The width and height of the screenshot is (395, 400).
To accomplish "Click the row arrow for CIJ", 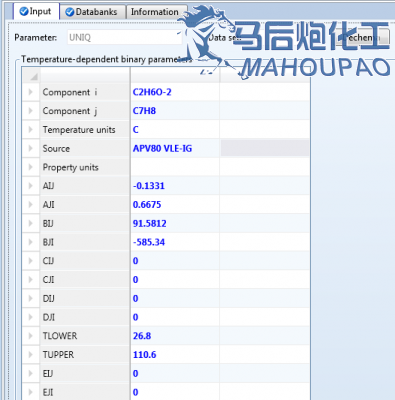I will coord(31,261).
